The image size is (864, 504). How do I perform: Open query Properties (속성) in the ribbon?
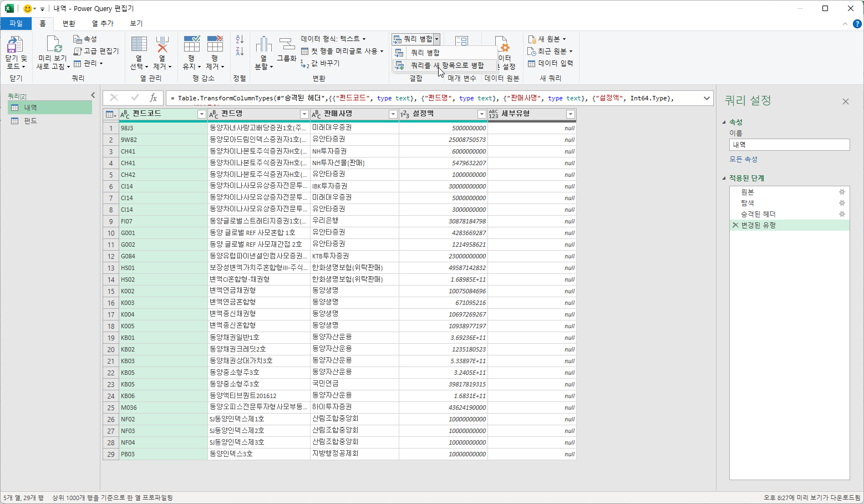click(x=85, y=39)
